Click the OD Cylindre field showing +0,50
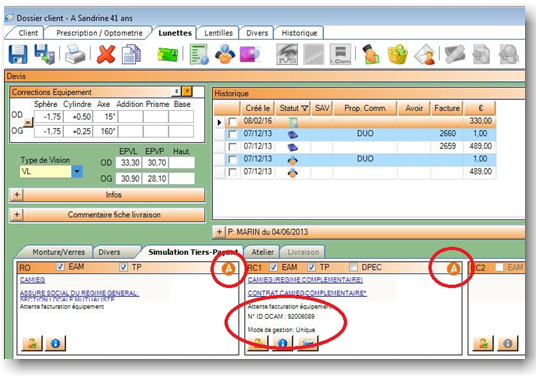Image resolution: width=536 pixels, height=377 pixels. [78, 117]
